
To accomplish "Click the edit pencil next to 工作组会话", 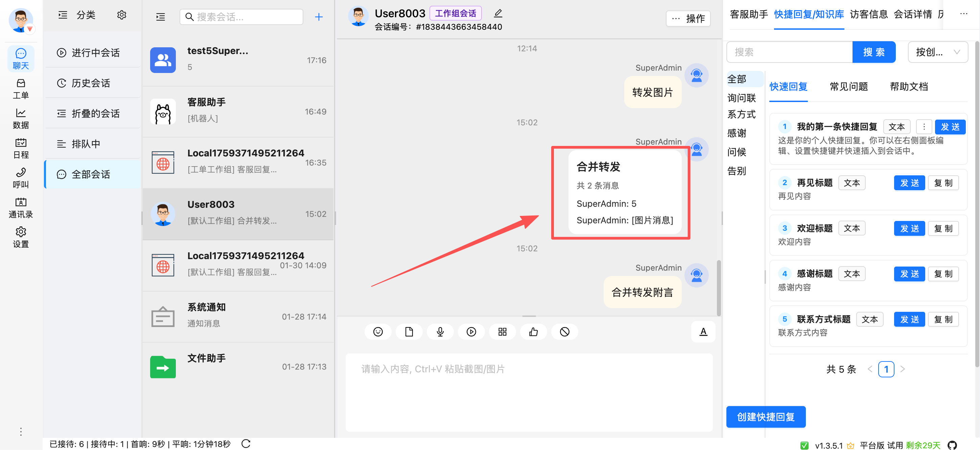I will pyautogui.click(x=498, y=14).
